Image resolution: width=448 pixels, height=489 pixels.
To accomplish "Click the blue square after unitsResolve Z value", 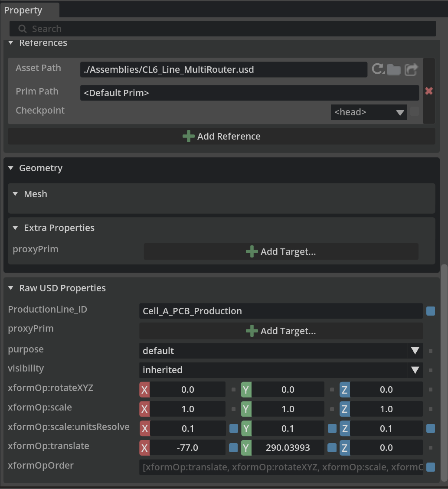I will point(431,429).
